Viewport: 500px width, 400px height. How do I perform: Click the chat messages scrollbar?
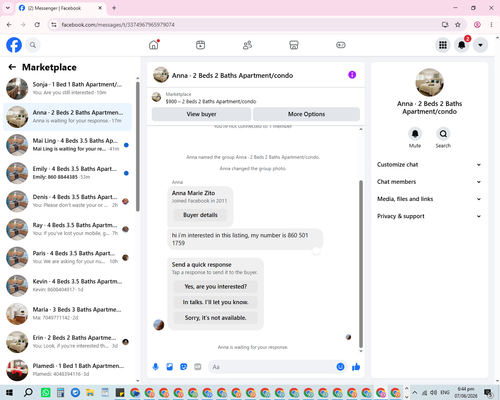[361, 263]
